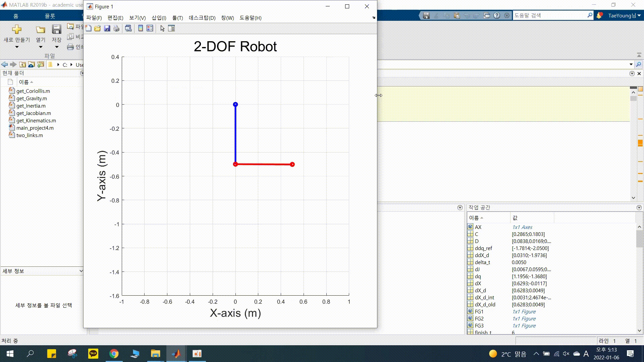
Task: Insert Legend using figure toolbar icon
Action: point(150,28)
